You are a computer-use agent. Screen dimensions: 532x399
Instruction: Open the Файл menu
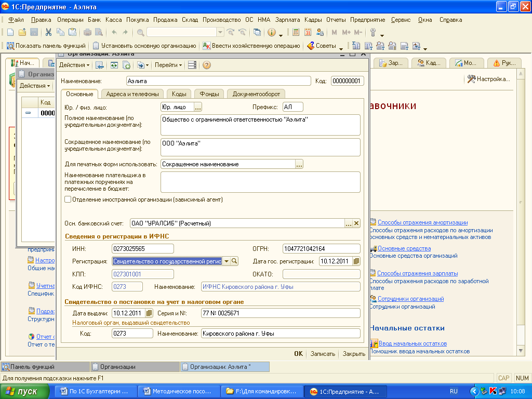pos(16,20)
